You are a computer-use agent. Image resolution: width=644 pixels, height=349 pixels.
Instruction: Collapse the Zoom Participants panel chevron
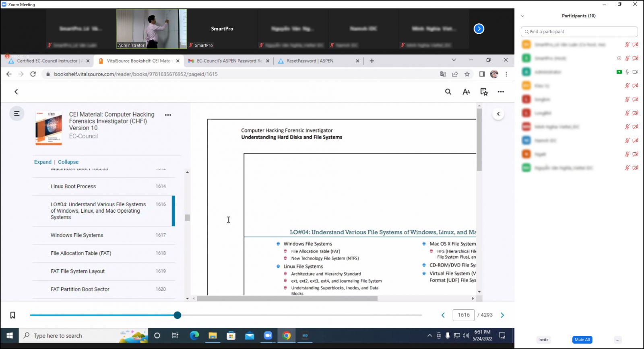(522, 16)
